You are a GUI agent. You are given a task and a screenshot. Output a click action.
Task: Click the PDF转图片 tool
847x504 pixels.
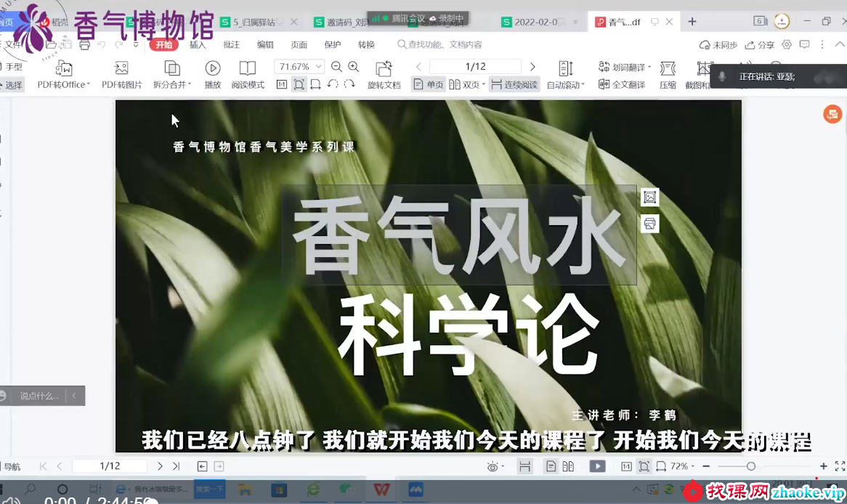pyautogui.click(x=121, y=75)
